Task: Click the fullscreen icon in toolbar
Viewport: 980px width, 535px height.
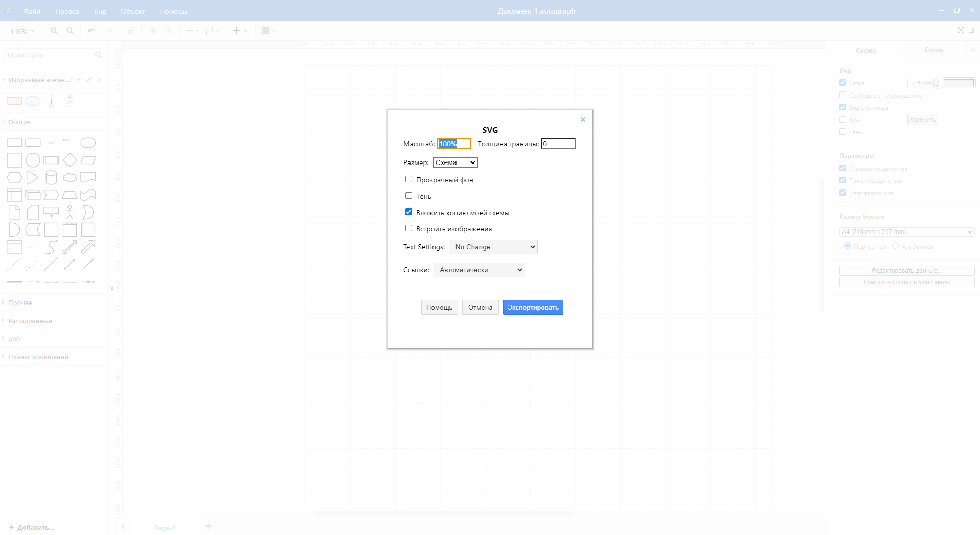Action: 961,31
